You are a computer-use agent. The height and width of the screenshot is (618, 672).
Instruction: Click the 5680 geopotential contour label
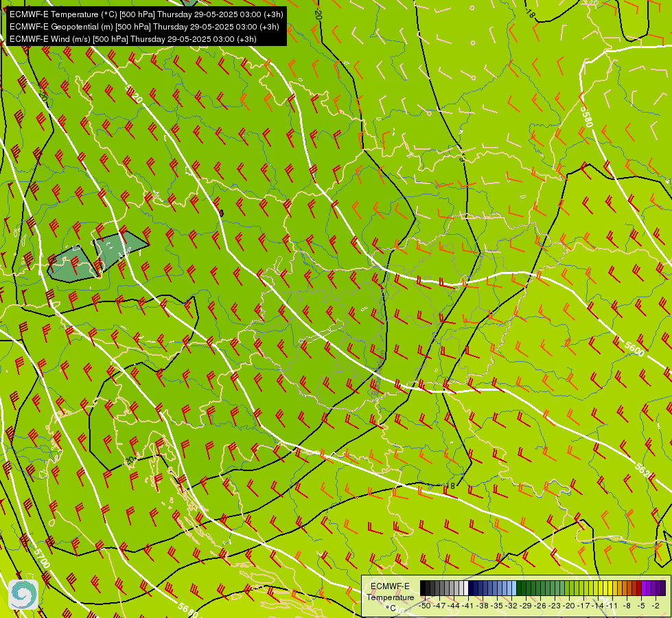187,609
